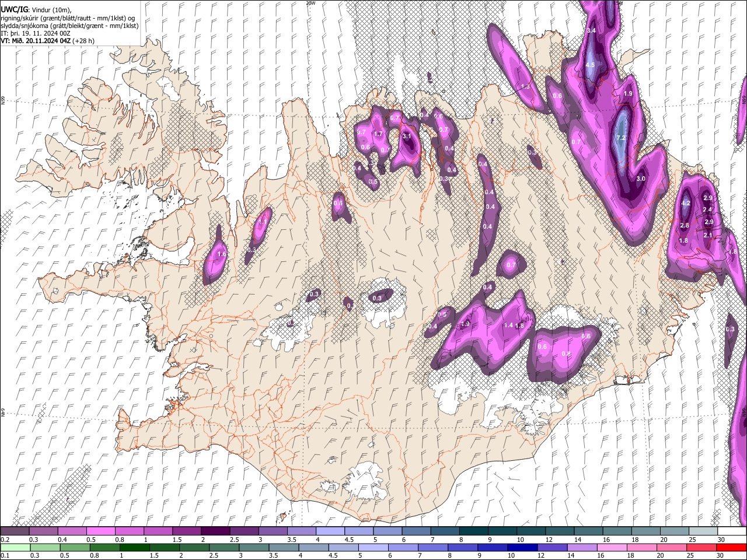Select rain scale red swatch after 30
Image resolution: width=747 pixels, height=560 pixels.
pyautogui.click(x=732, y=547)
